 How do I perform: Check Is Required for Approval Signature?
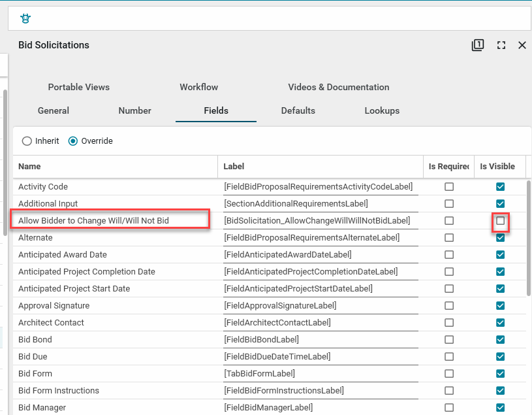click(x=449, y=306)
